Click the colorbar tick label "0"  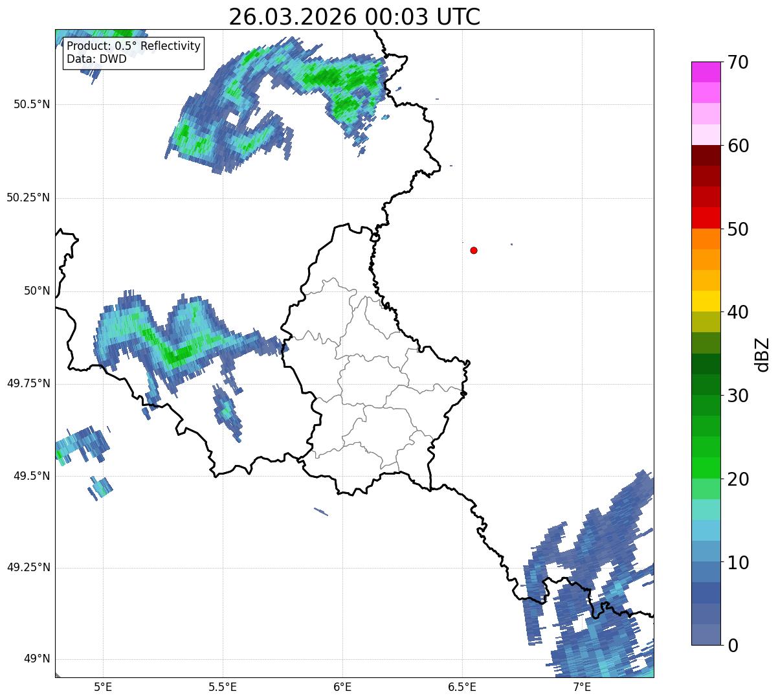733,646
